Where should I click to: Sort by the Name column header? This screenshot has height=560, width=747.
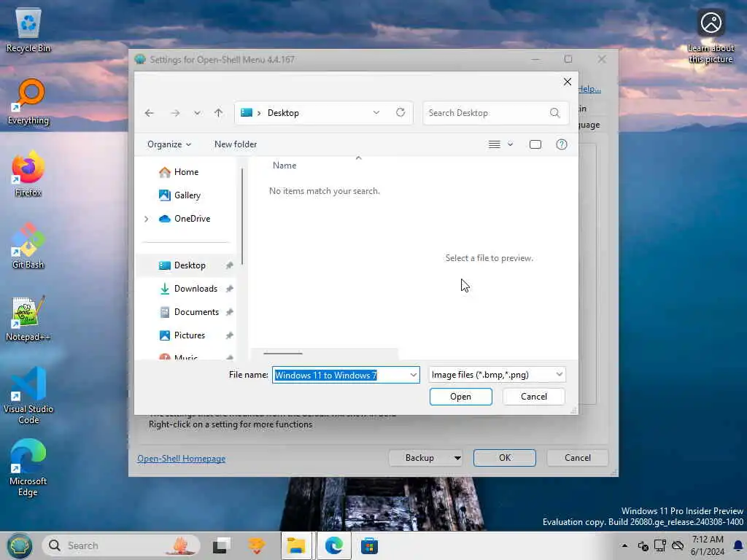pyautogui.click(x=285, y=166)
